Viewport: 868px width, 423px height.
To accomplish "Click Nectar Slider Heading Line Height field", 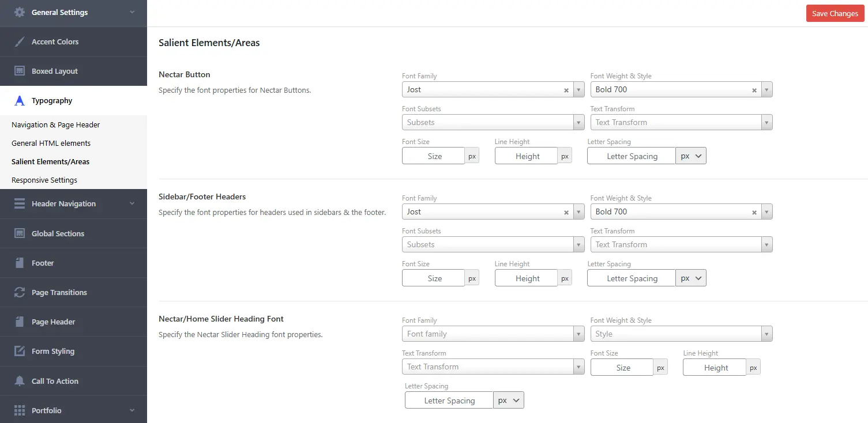I will 715,368.
